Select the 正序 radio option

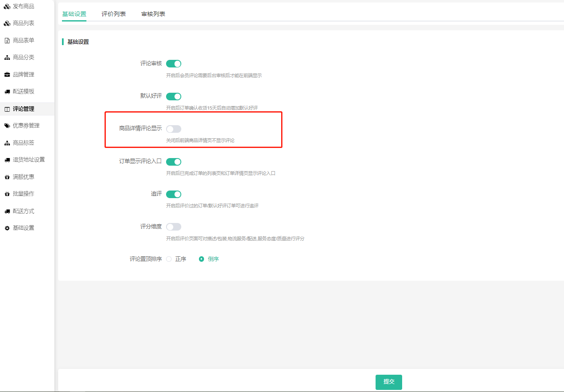[x=169, y=259]
